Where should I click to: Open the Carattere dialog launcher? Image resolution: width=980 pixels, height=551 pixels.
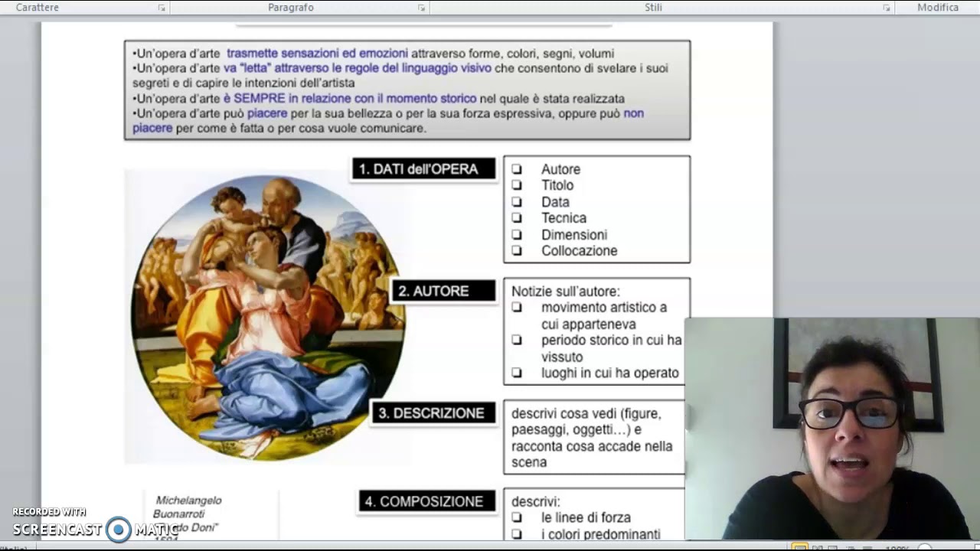(x=162, y=8)
